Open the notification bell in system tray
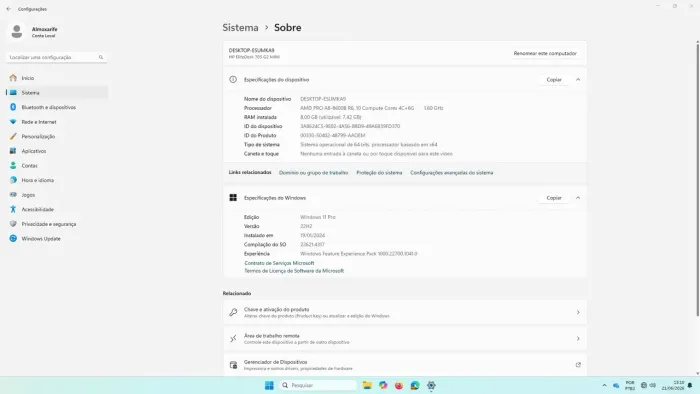700x394 pixels. click(690, 386)
